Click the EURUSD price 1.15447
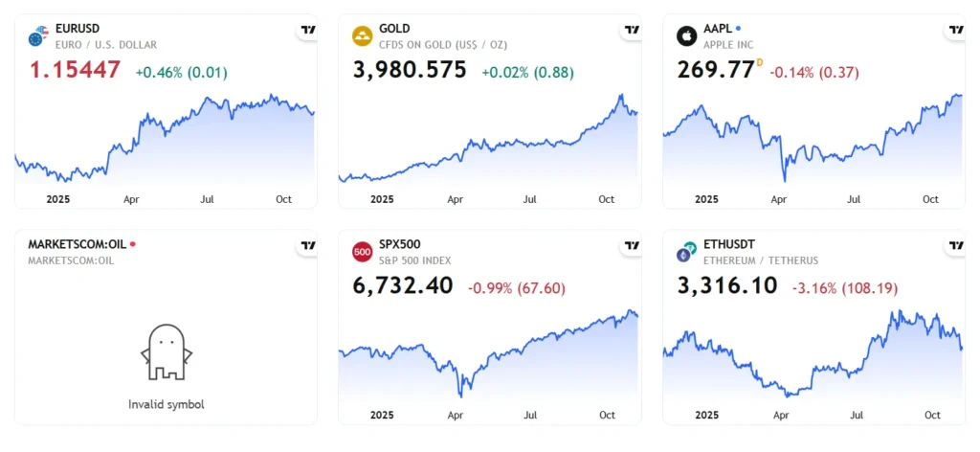Screen dimensions: 980x452 click(75, 70)
